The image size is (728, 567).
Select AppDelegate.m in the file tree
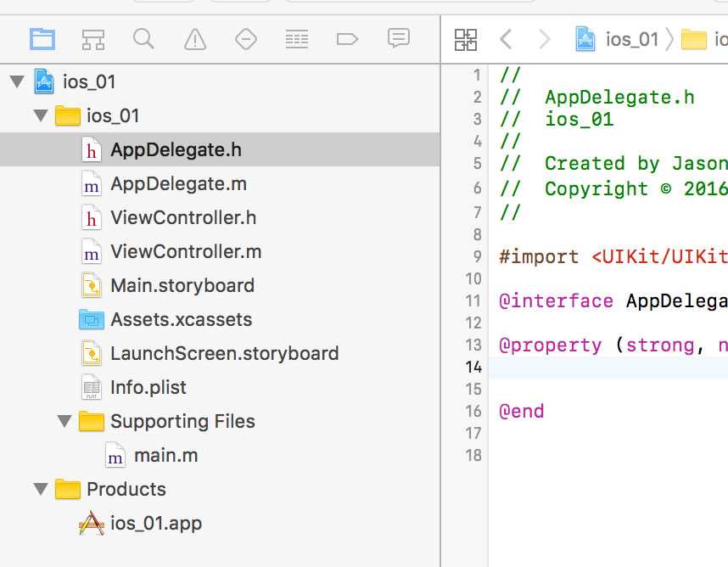pyautogui.click(x=178, y=184)
